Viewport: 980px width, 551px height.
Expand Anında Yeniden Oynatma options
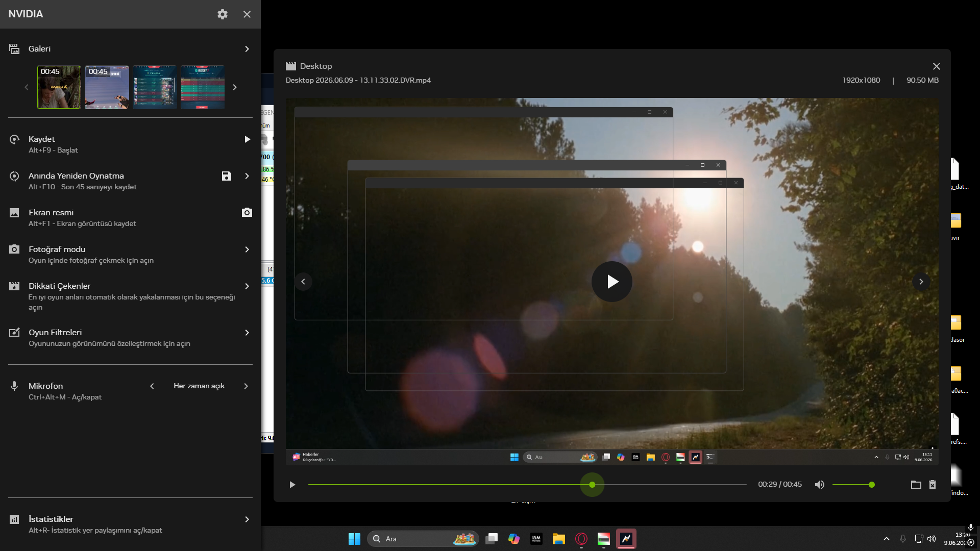point(247,176)
